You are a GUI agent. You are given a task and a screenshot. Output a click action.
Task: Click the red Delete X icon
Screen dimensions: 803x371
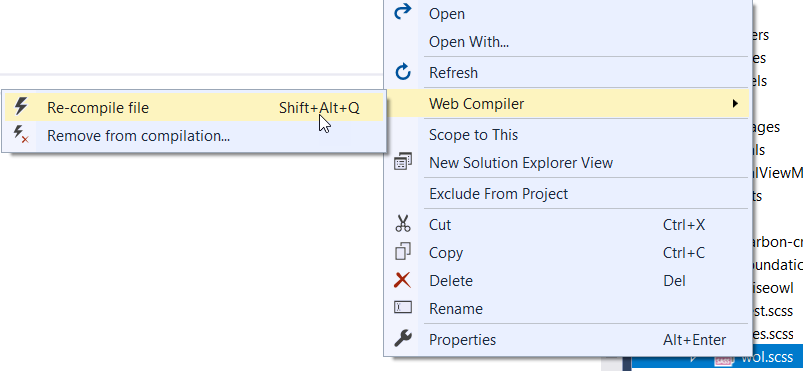click(x=403, y=280)
